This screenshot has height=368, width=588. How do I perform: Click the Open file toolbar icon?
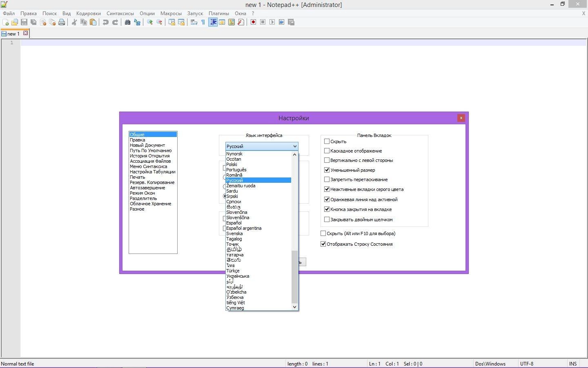pyautogui.click(x=15, y=22)
